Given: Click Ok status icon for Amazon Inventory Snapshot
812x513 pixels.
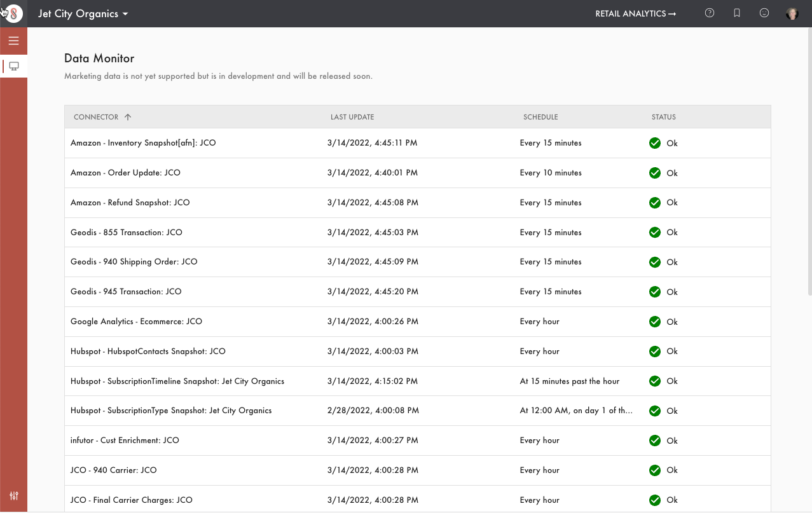Looking at the screenshot, I should tap(655, 143).
